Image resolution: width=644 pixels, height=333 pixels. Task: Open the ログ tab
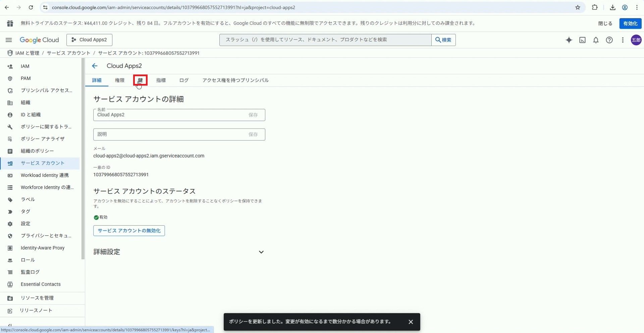coord(184,80)
